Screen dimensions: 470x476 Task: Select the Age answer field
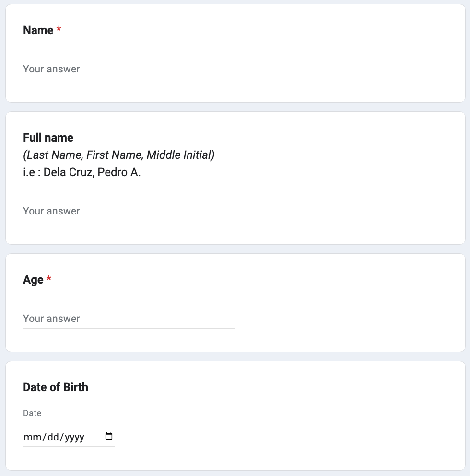[x=129, y=319]
